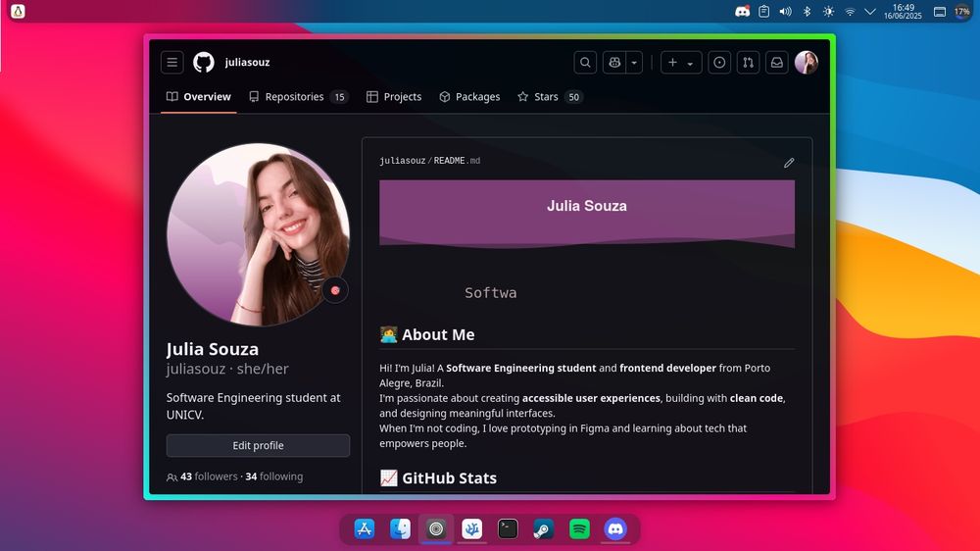Open the GitHub search button
This screenshot has width=980, height=551.
point(585,63)
